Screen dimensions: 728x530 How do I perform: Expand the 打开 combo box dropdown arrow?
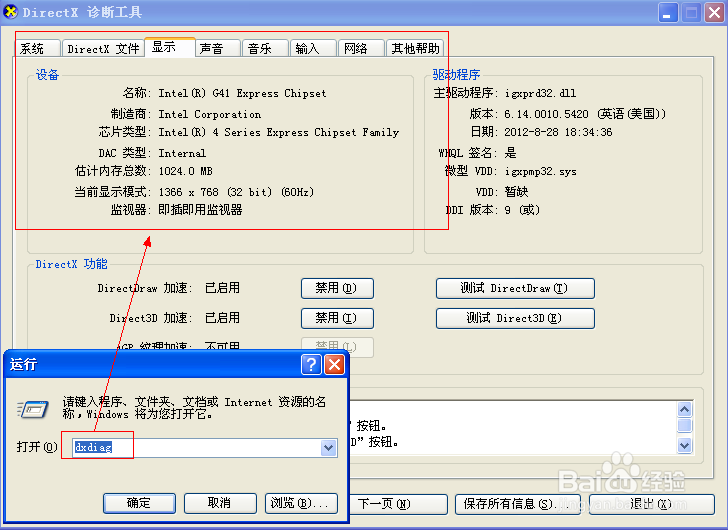[x=328, y=448]
